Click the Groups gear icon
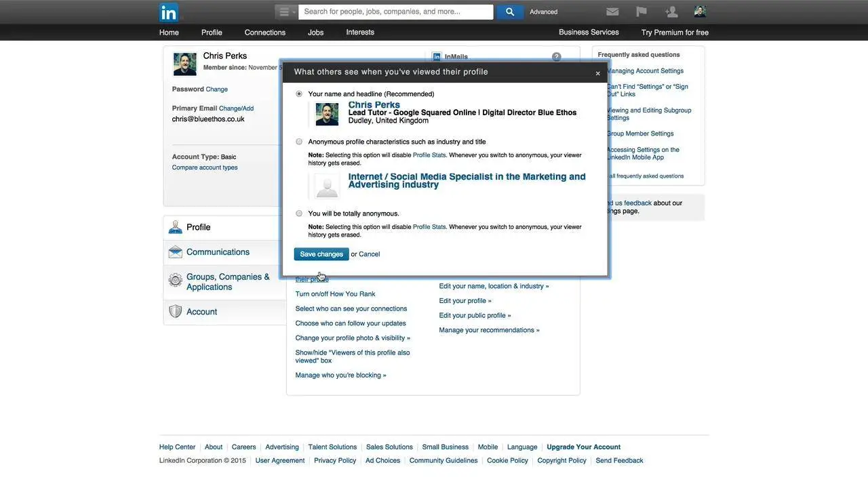 click(176, 280)
